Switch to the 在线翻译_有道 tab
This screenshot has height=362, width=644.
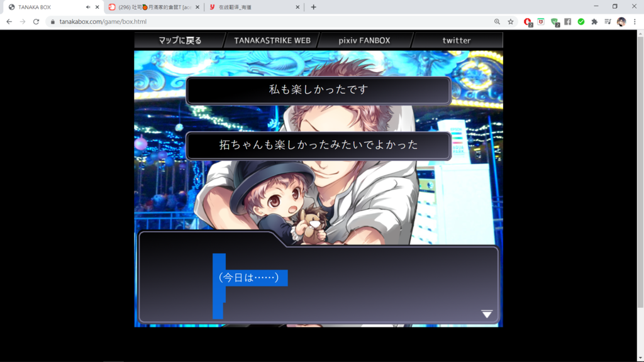click(x=254, y=7)
